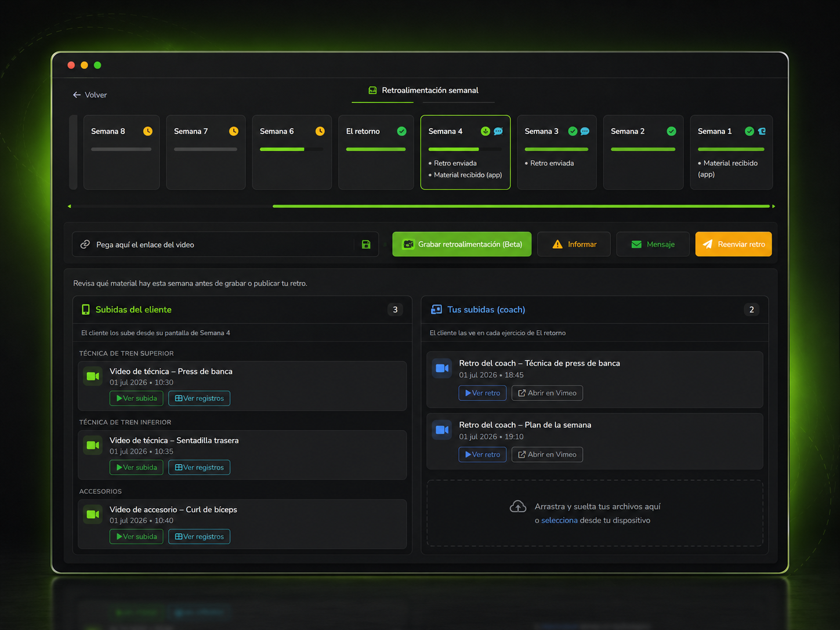The width and height of the screenshot is (840, 630).
Task: Click the Semana 4 progress bar
Action: [x=465, y=149]
